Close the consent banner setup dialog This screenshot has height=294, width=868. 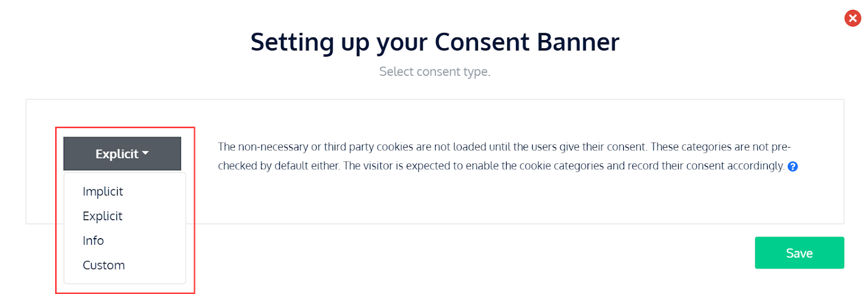(x=852, y=18)
